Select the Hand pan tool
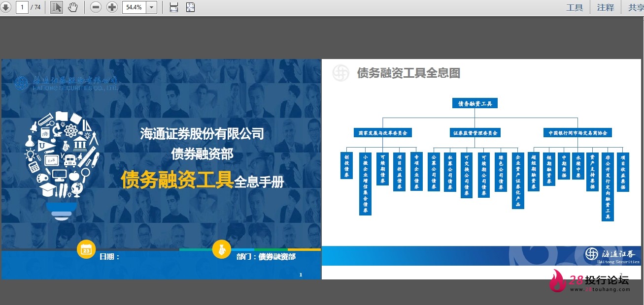 (73, 7)
